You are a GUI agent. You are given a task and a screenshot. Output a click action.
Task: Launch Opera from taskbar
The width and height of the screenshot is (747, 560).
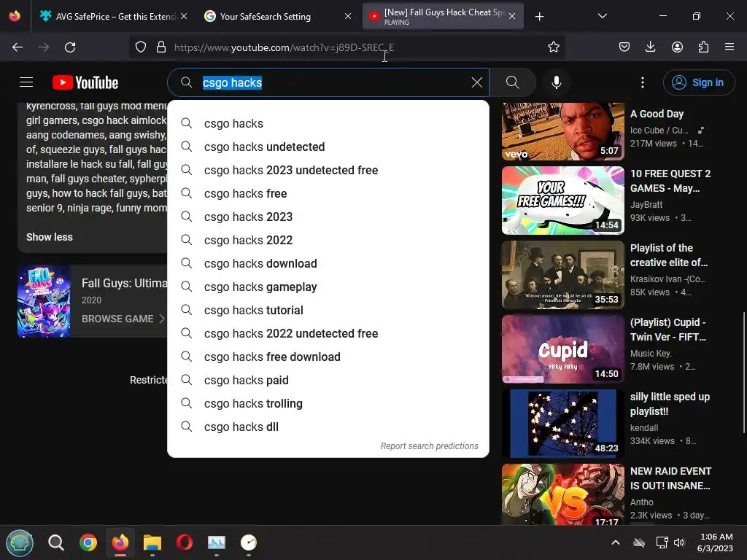tap(185, 542)
